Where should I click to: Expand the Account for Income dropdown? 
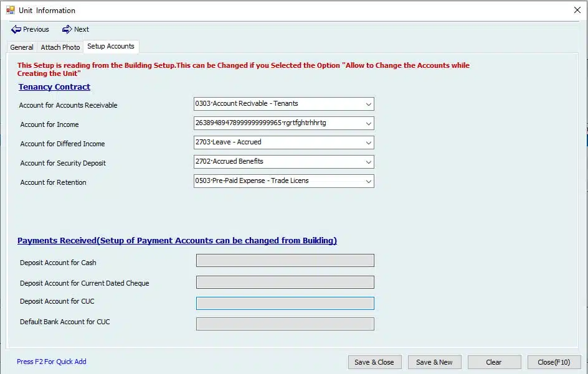(x=284, y=123)
